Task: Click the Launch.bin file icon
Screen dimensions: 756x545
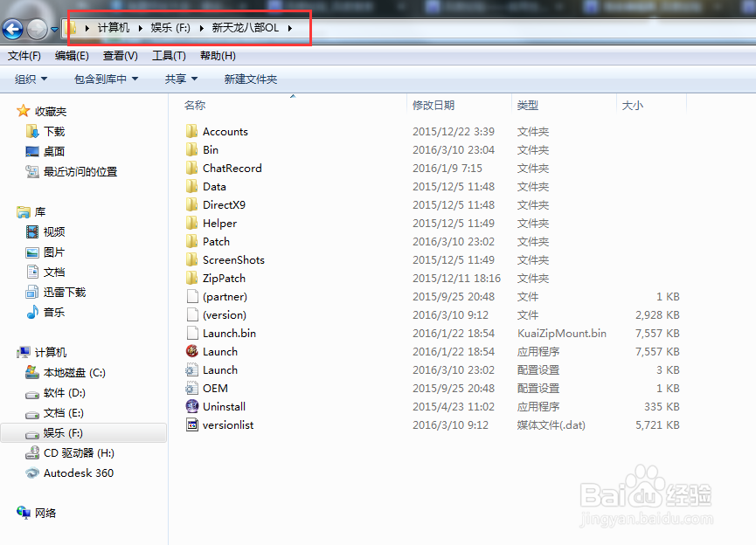Action: point(192,333)
